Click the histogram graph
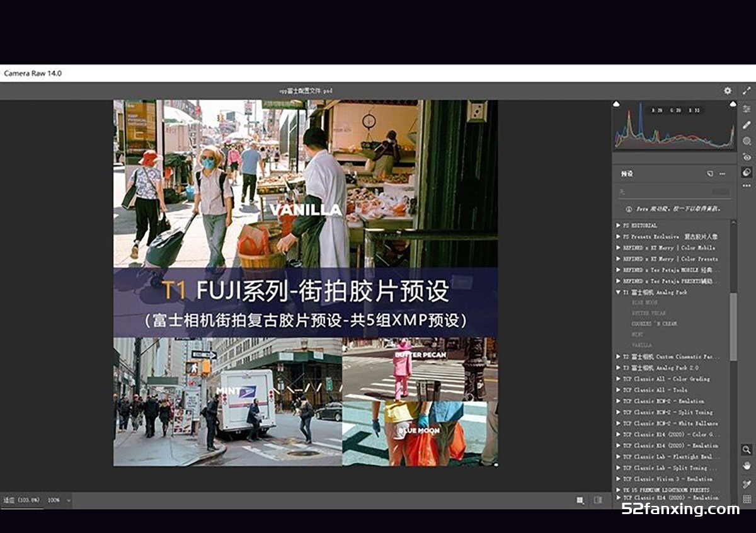756x533 pixels. 673,125
